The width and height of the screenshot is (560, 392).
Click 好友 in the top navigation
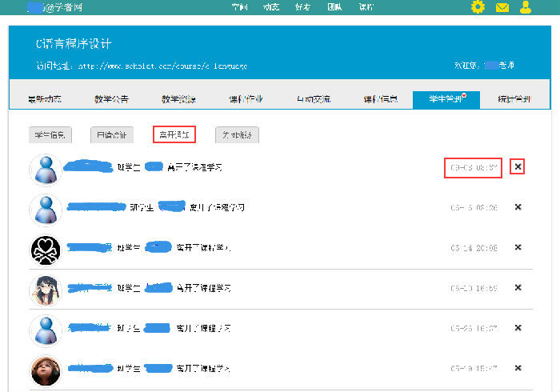pyautogui.click(x=303, y=8)
